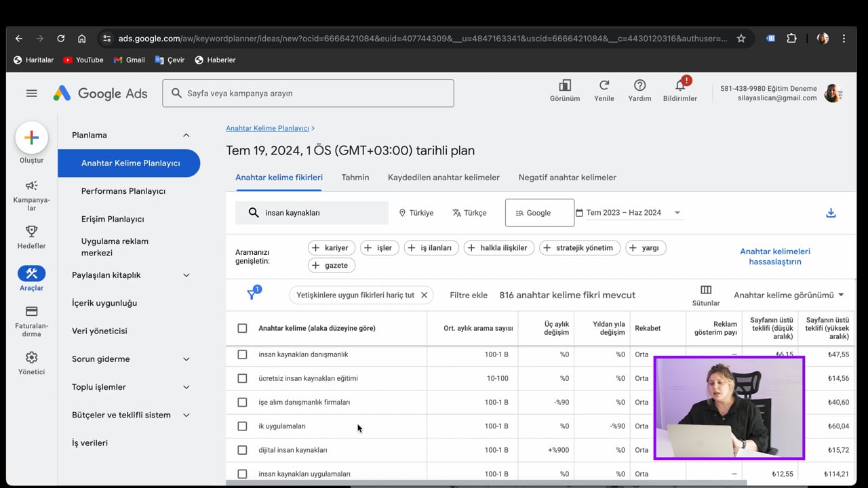
Task: Click browser back arrow
Action: pyautogui.click(x=19, y=39)
